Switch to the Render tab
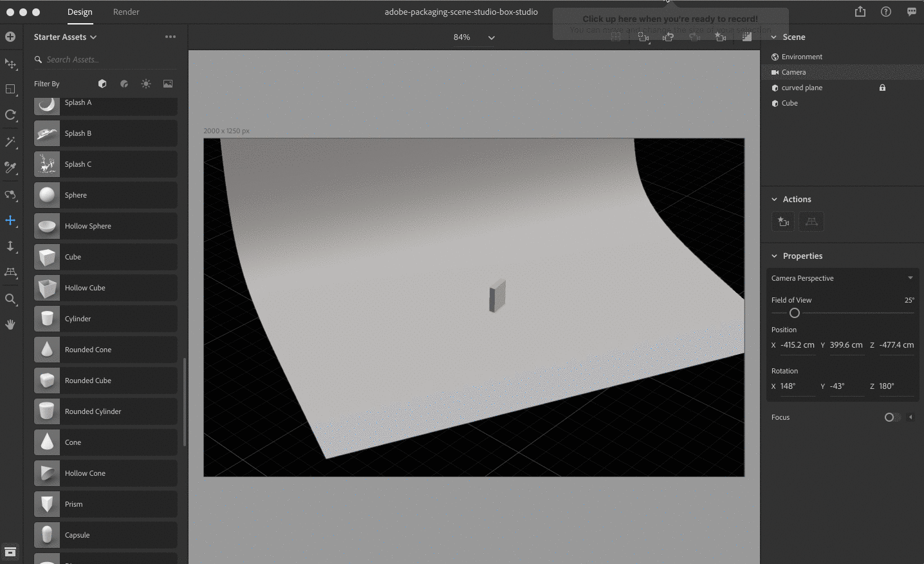This screenshot has height=564, width=924. point(126,12)
